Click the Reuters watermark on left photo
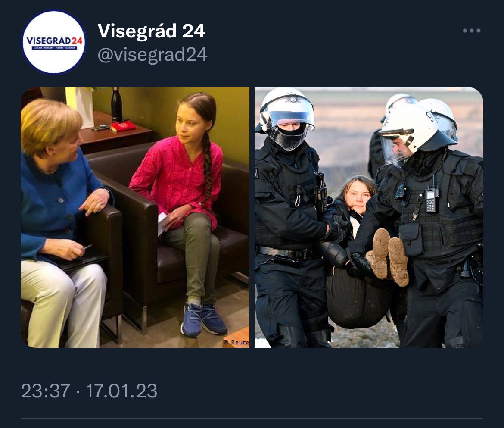The width and height of the screenshot is (504, 428). pos(236,342)
